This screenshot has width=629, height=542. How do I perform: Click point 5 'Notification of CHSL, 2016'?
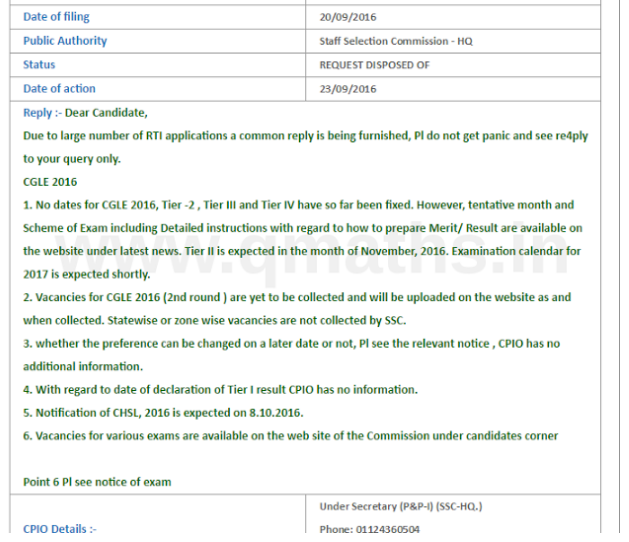tap(163, 413)
